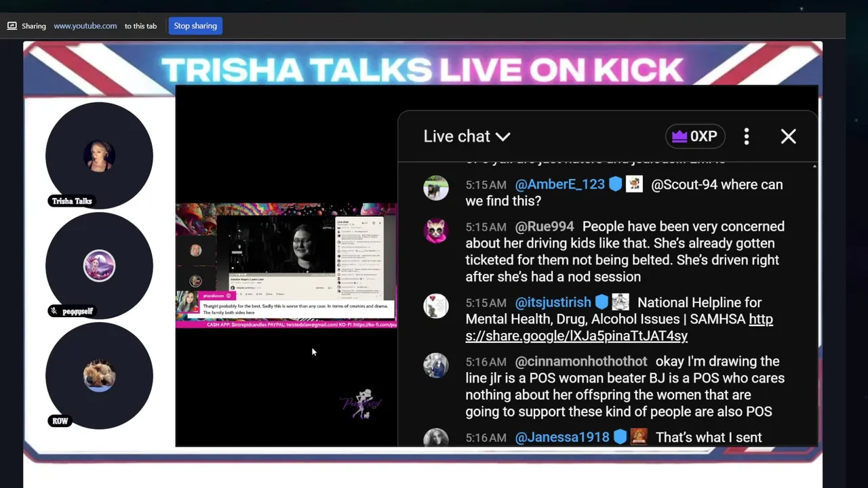Click the Trisha Talks participant avatar

tap(99, 156)
